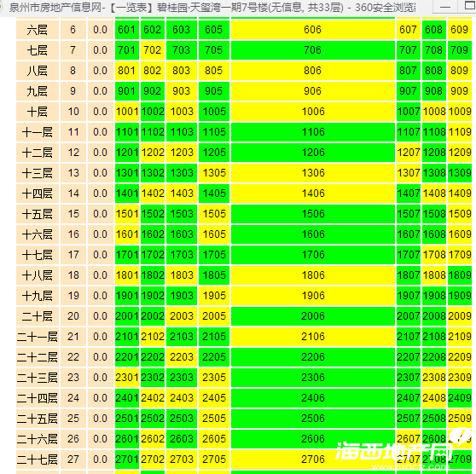Viewport: 476px width, 474px height.
Task: Select unit 606 wide yellow cell
Action: (313, 30)
